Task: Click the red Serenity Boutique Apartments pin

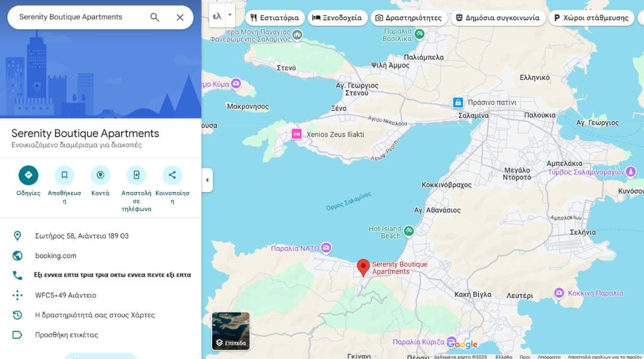Action: 363,267
